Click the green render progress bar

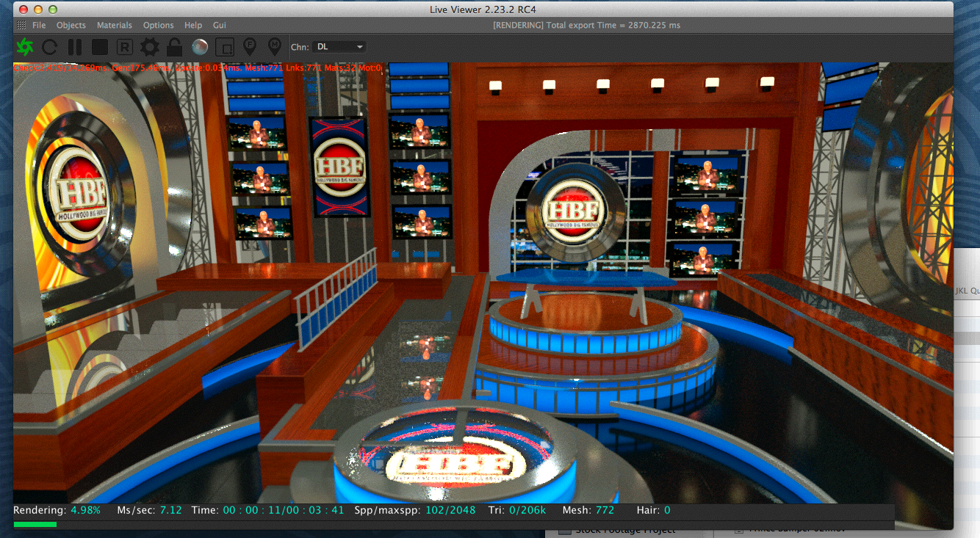[35, 524]
